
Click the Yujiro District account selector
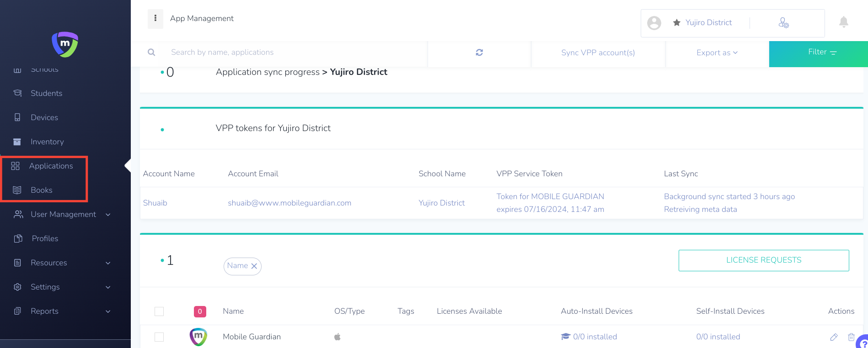click(708, 22)
